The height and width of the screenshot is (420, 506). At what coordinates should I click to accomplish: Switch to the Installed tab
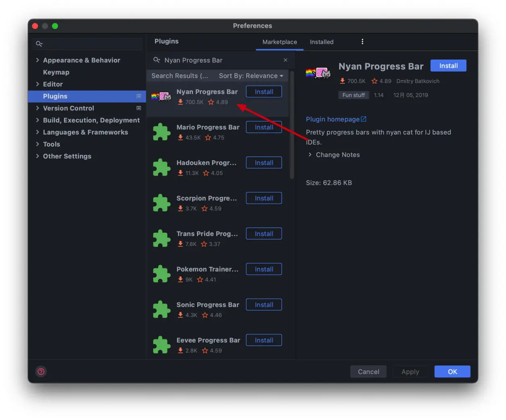[321, 42]
